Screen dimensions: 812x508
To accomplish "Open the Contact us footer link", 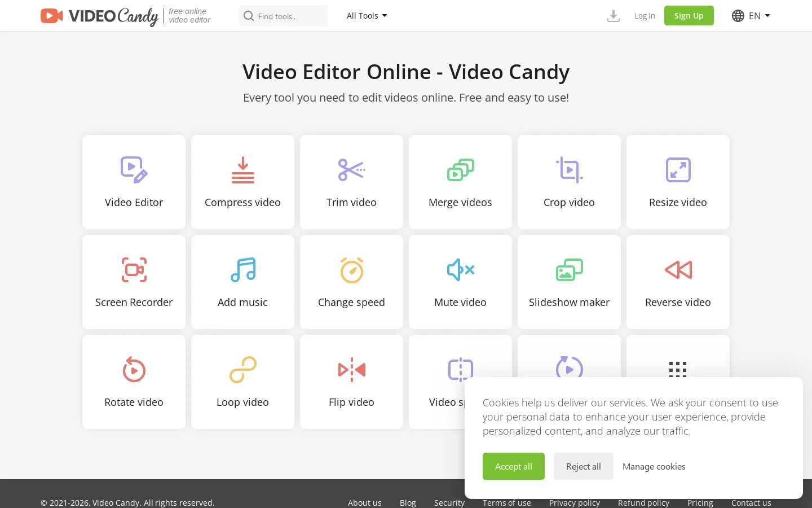I will (751, 502).
